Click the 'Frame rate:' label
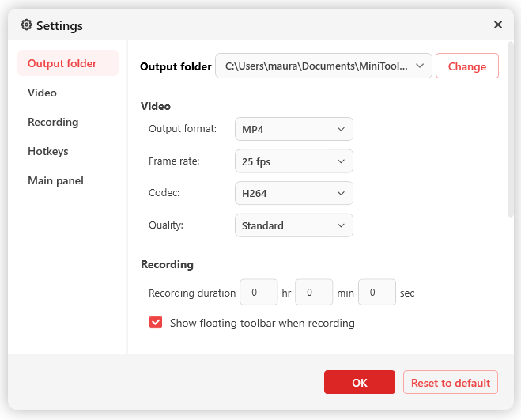 pos(174,161)
